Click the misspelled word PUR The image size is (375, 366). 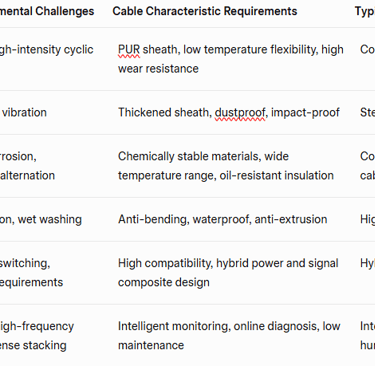pos(129,50)
